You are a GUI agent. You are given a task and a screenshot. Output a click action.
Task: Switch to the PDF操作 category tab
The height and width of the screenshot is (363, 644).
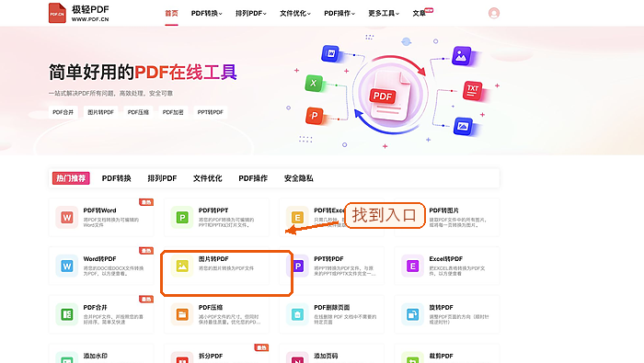253,178
